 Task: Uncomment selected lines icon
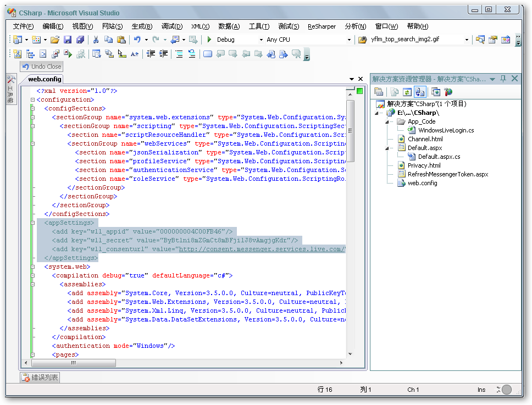(x=192, y=54)
